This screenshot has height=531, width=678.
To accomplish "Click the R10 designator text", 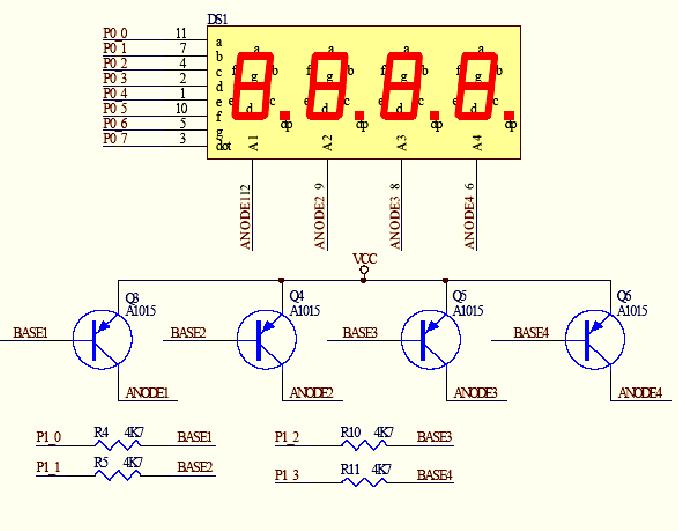I will pos(351,432).
